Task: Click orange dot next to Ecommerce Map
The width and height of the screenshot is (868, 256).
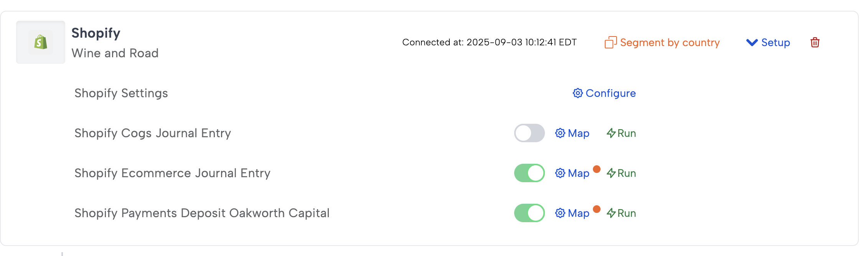Action: point(597,169)
